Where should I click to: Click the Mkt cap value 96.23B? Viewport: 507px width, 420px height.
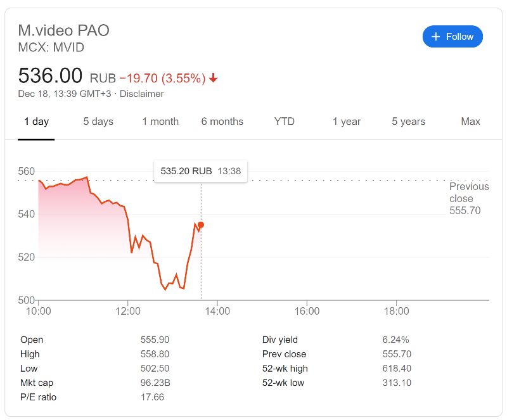pos(155,383)
